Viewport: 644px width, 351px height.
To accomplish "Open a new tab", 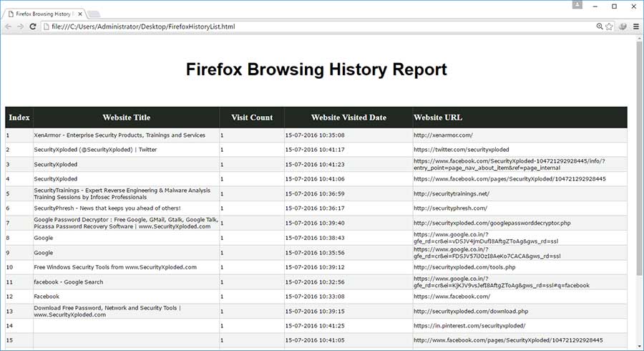I will point(95,14).
